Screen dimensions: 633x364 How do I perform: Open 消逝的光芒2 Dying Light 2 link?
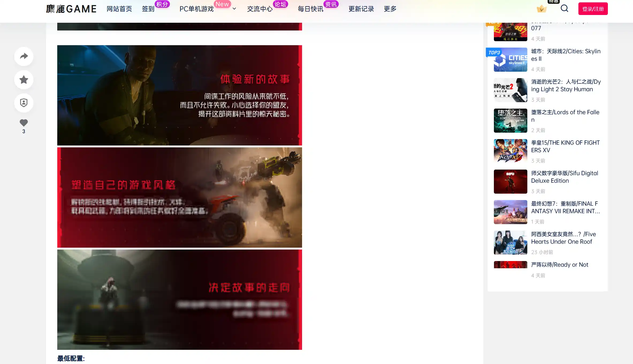tap(566, 85)
